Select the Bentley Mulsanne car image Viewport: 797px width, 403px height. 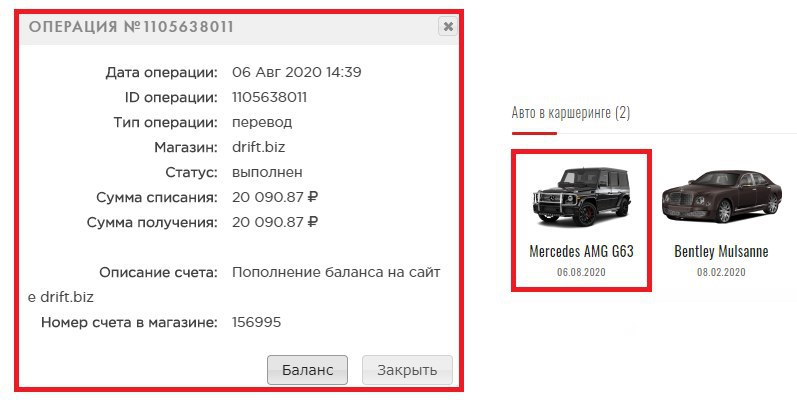tap(722, 196)
